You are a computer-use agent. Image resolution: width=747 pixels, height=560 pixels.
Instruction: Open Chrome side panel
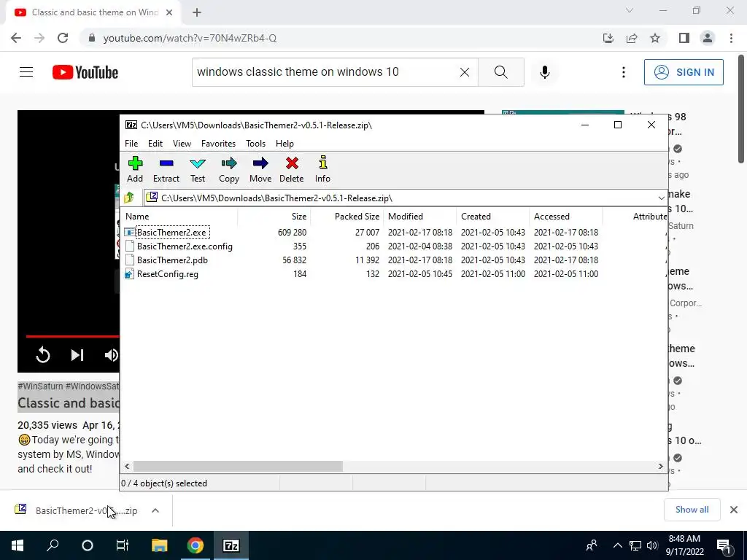point(684,38)
